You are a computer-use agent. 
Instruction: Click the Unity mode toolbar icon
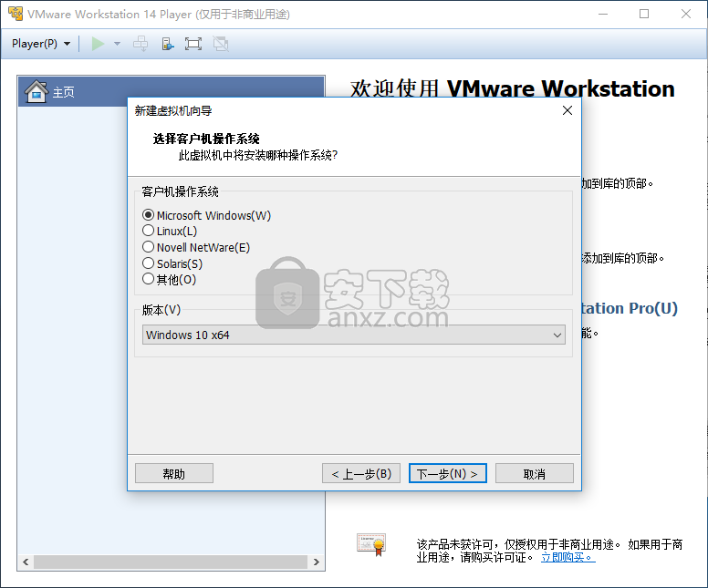click(x=221, y=44)
